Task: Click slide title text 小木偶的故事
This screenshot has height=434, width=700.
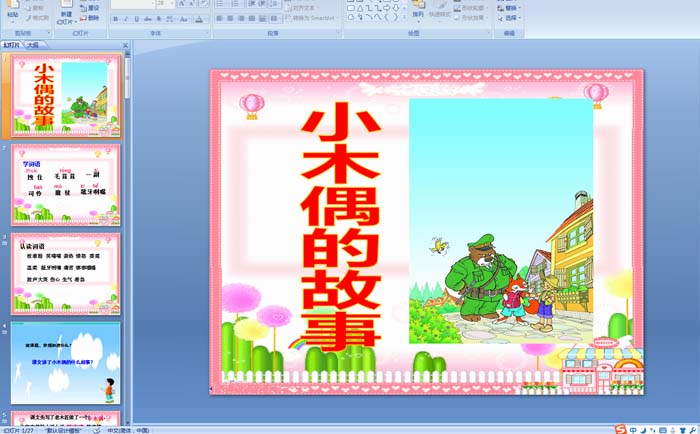Action: [x=341, y=225]
